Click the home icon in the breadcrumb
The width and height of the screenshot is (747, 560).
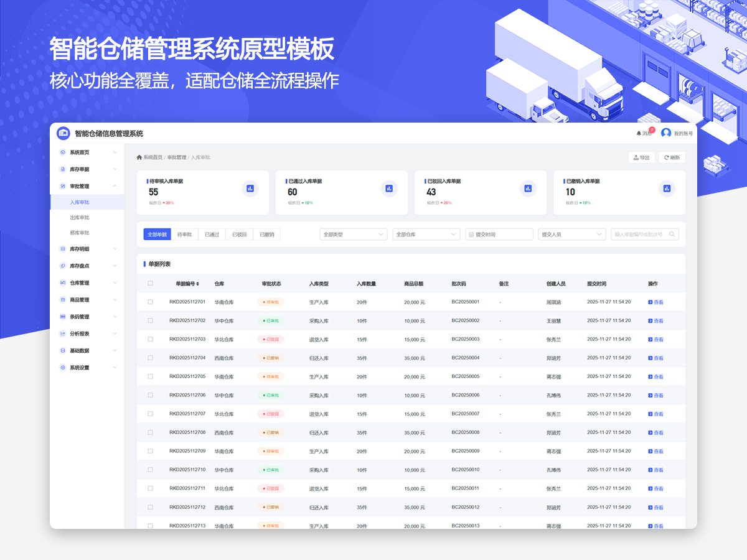(139, 157)
